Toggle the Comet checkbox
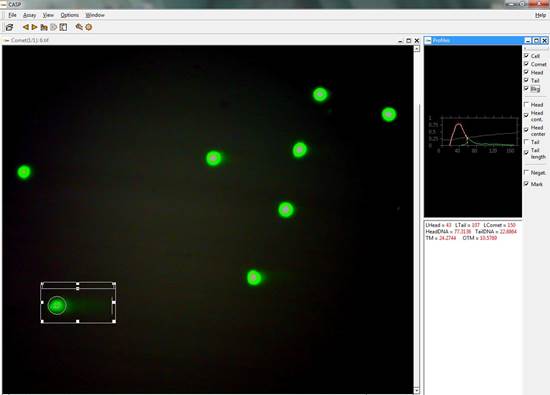Viewport: 550px width, 395px height. click(526, 64)
